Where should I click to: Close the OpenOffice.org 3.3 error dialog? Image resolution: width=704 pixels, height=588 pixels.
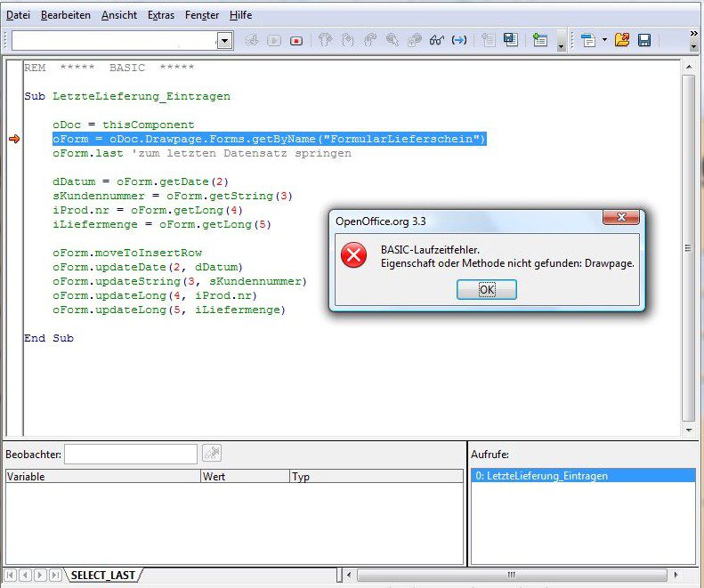pyautogui.click(x=621, y=217)
